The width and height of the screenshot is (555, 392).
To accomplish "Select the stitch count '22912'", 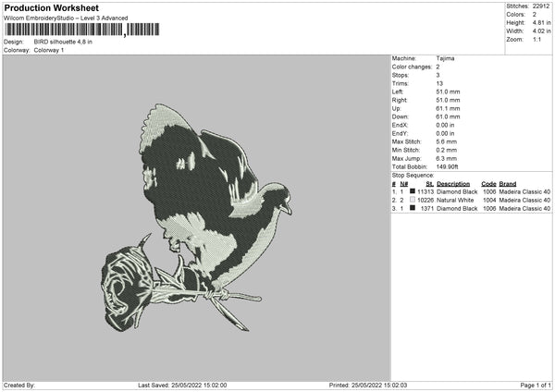I will click(x=541, y=6).
